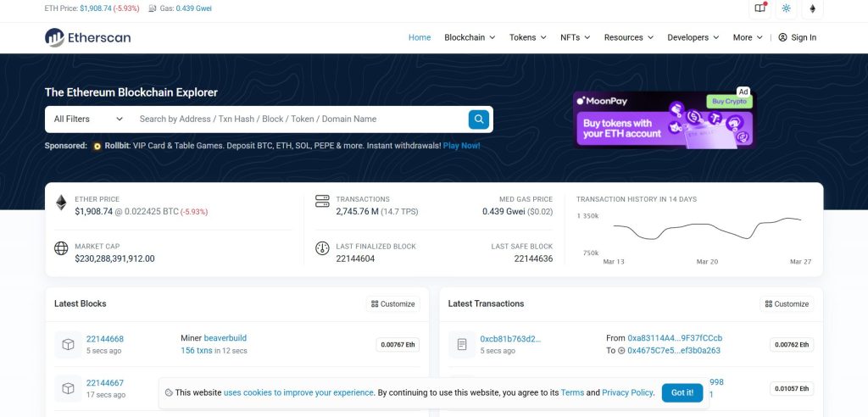Click the transaction history chart line
Image resolution: width=868 pixels, height=417 pixels.
[x=708, y=228]
